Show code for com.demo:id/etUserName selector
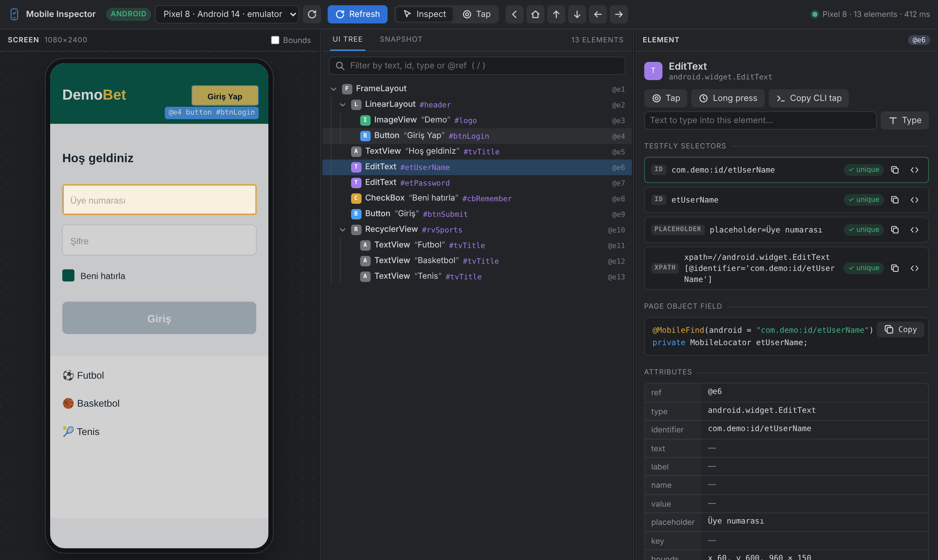 (x=914, y=170)
